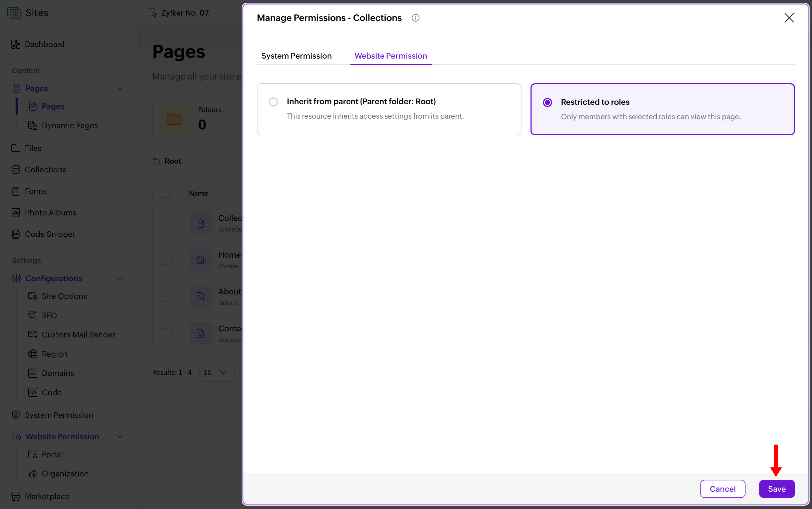Click the Marketplace store icon

16,496
